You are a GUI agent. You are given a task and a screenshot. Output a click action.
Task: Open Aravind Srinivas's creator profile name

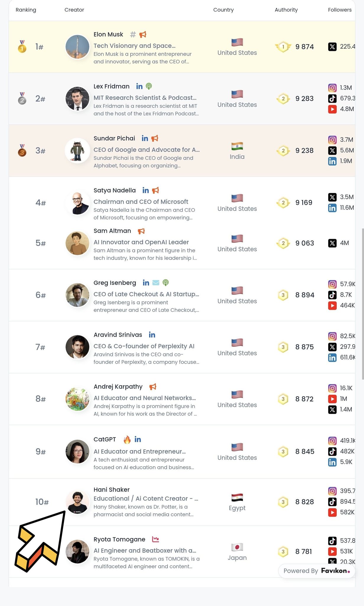118,335
